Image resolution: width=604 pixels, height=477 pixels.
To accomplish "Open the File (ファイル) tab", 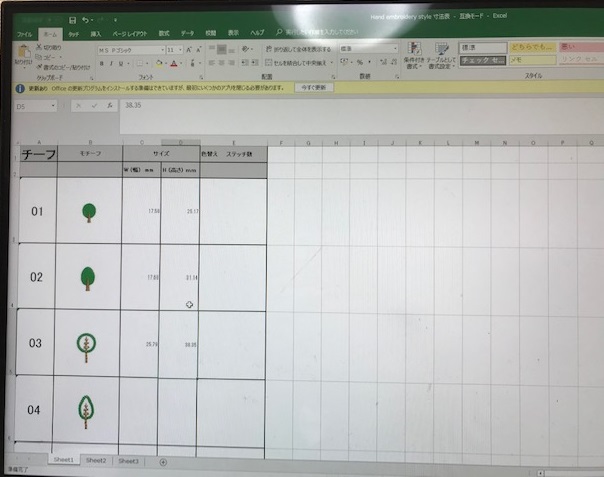I will (x=25, y=34).
